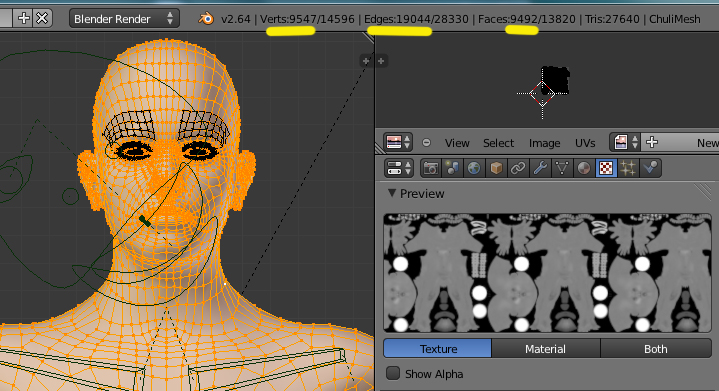This screenshot has height=391, width=719.
Task: Click the plus button left of Blender Render
Action: 24,18
